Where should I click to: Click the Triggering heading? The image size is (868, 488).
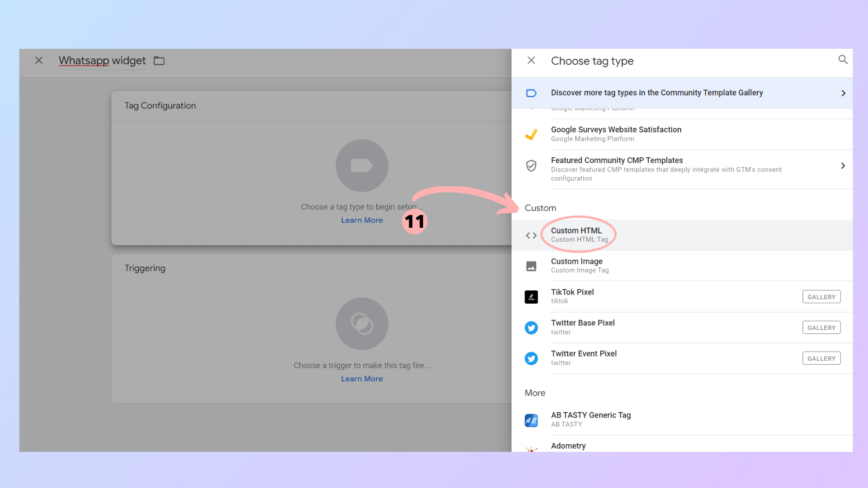(x=145, y=268)
